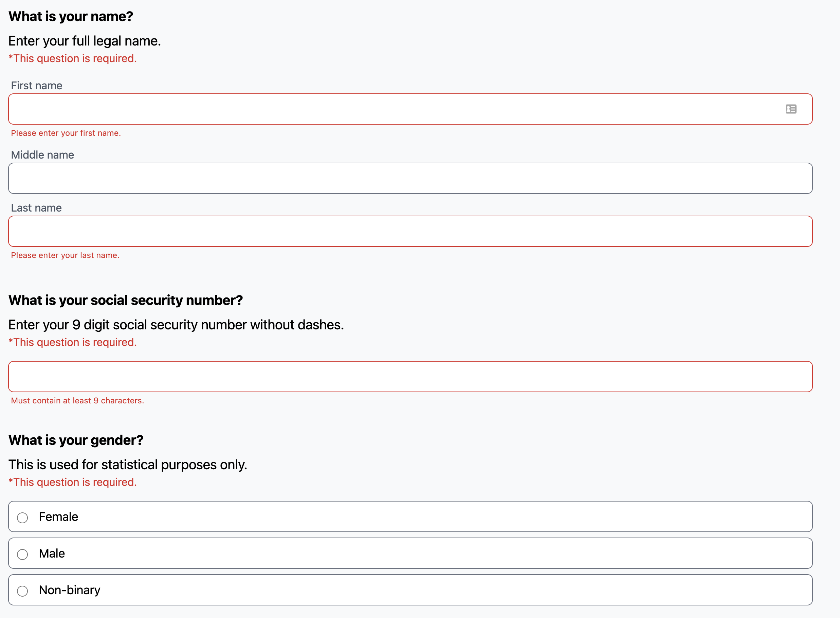Click the 'Please enter your first name' error message
Image resolution: width=840 pixels, height=618 pixels.
[66, 133]
